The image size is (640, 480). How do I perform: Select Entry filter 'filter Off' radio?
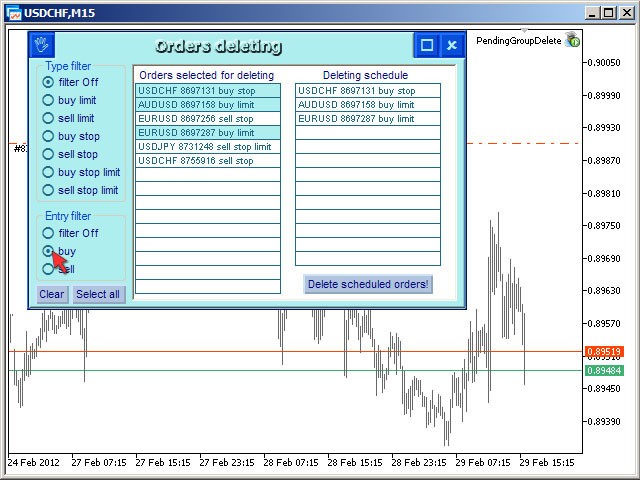click(48, 233)
